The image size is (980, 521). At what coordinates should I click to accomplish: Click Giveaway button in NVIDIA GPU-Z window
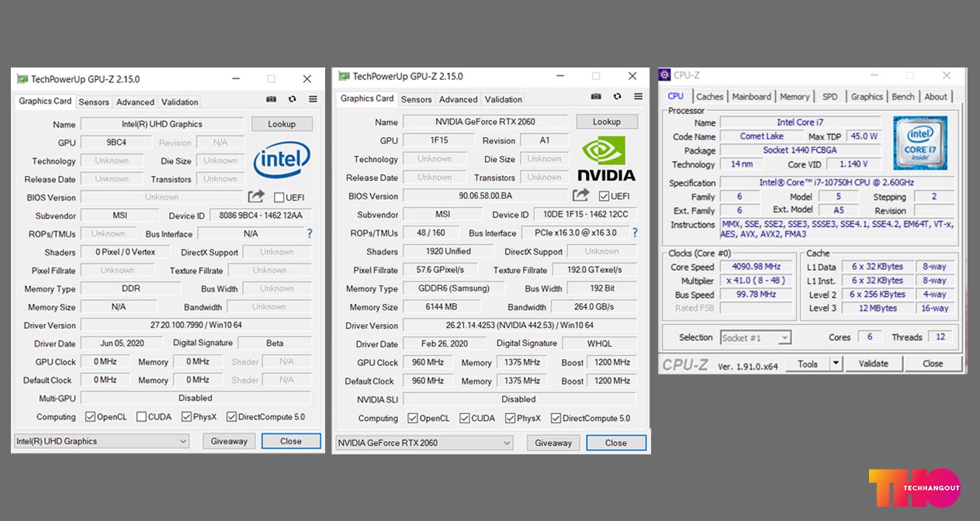tap(554, 443)
